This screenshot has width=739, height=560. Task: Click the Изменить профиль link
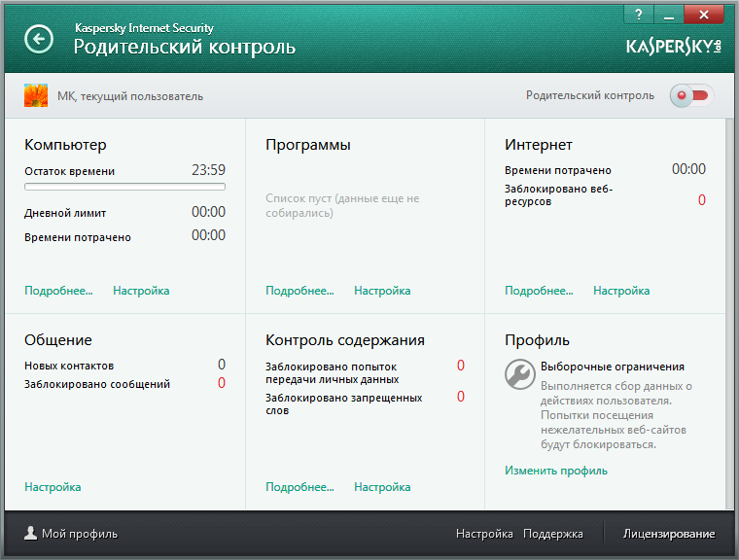[x=556, y=471]
